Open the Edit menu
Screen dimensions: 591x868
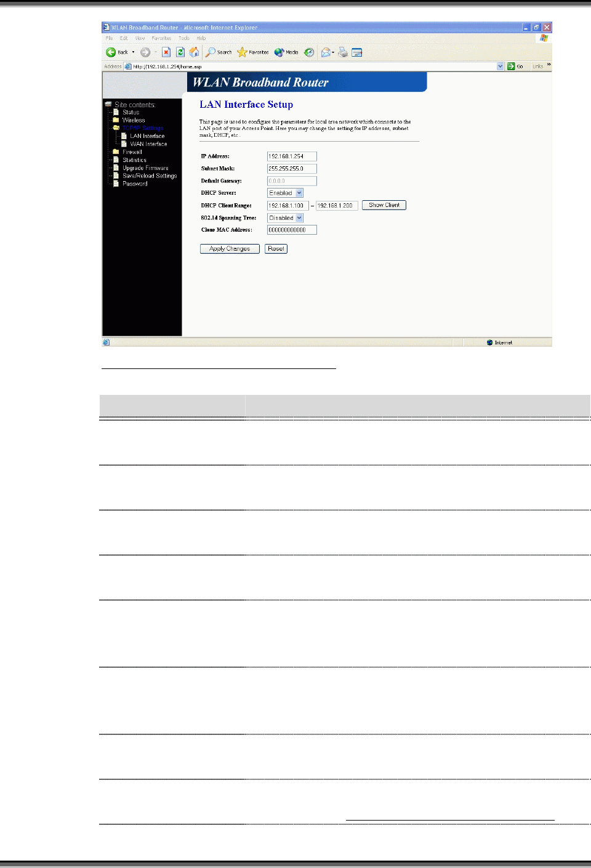124,38
